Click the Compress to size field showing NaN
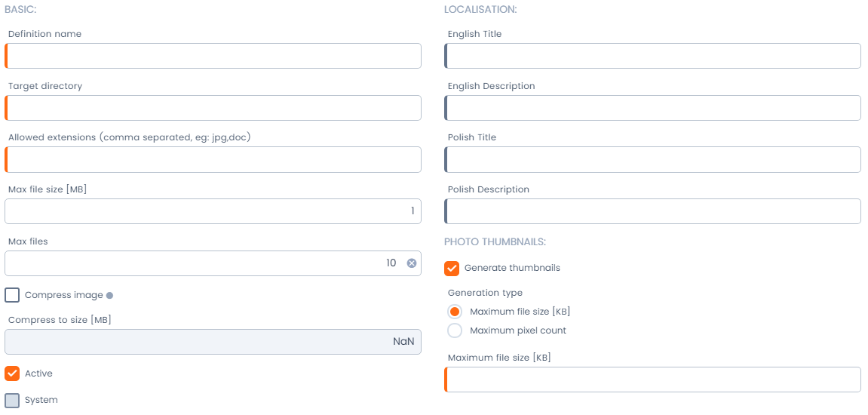This screenshot has width=868, height=415. pyautogui.click(x=213, y=342)
